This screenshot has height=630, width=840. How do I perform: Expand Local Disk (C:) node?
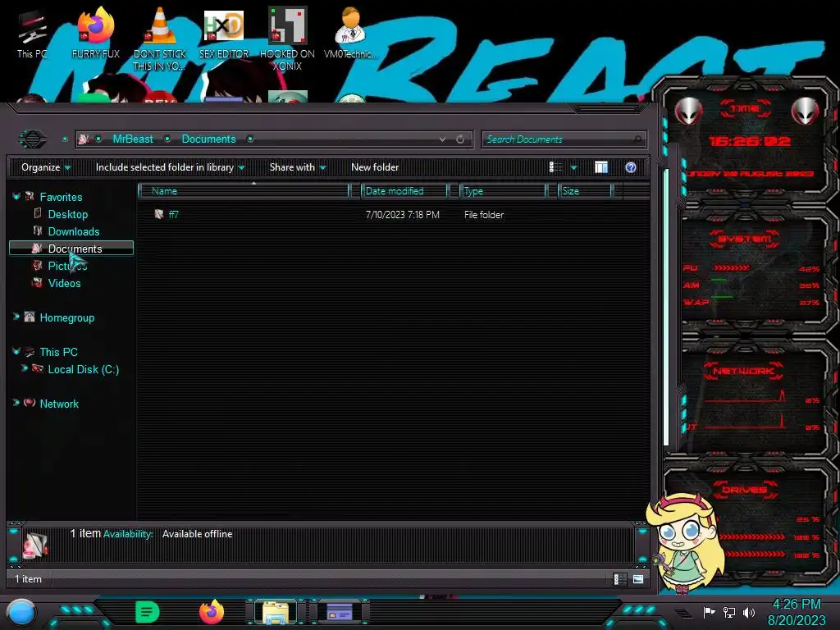24,368
